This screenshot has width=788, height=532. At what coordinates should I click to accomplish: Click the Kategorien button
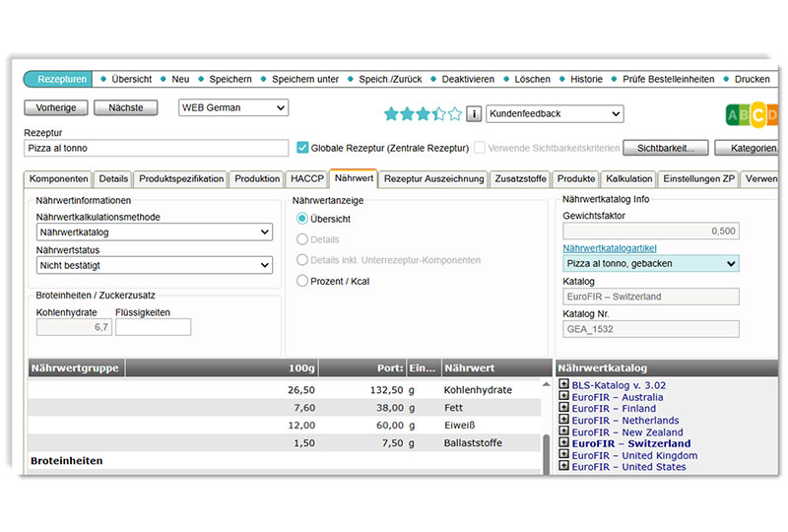(749, 148)
